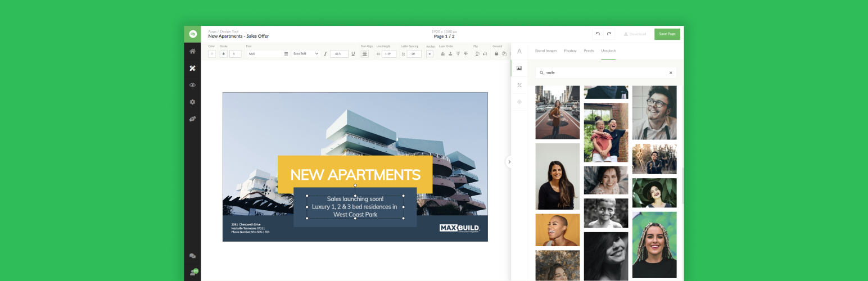Open the chat bubbles icon in sidebar
The image size is (868, 281).
[192, 256]
